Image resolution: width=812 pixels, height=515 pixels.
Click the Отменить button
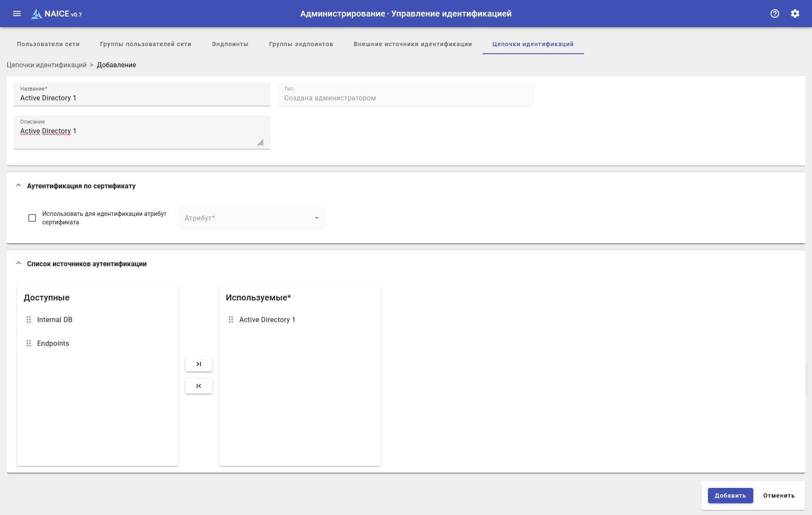click(x=779, y=496)
